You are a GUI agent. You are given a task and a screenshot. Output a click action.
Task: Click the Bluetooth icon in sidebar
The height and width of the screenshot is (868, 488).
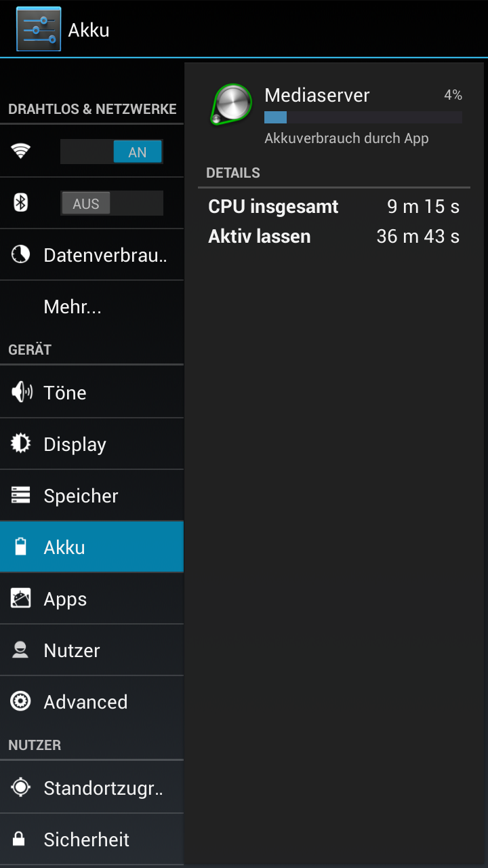tap(21, 203)
